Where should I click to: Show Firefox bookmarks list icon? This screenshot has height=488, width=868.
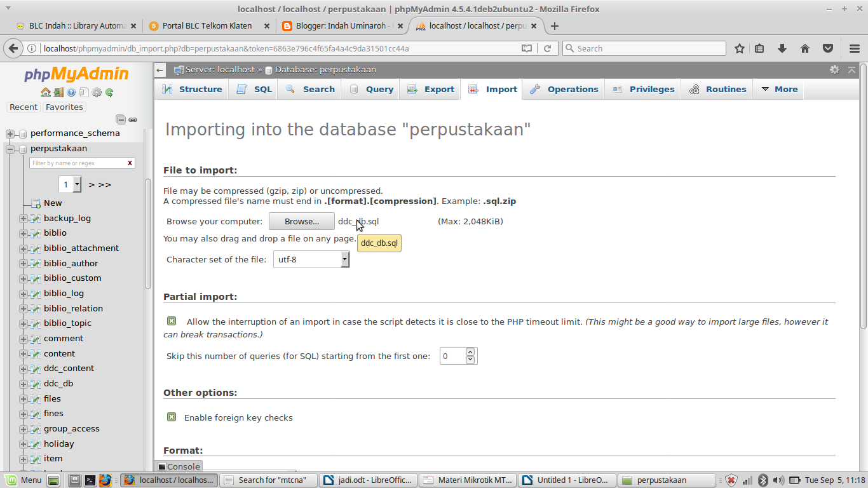[759, 48]
